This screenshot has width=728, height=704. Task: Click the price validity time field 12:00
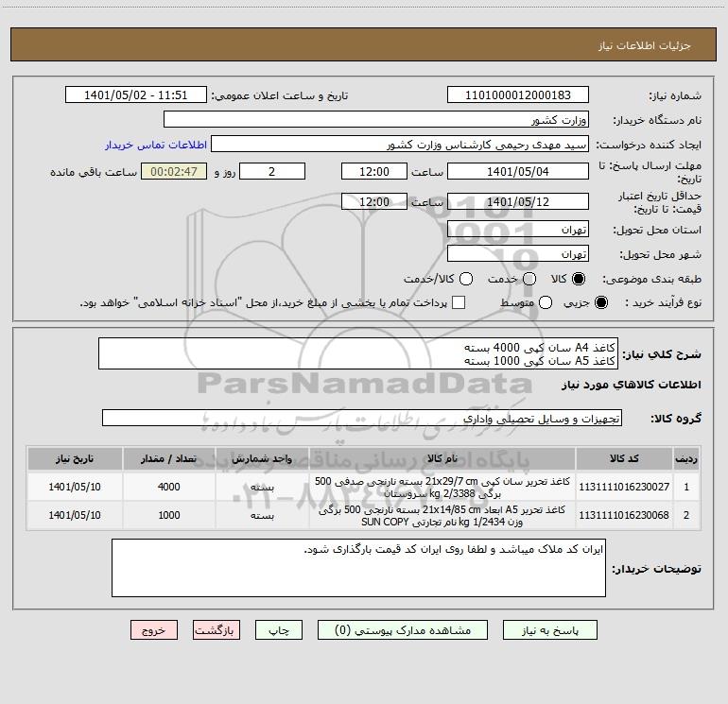[374, 201]
